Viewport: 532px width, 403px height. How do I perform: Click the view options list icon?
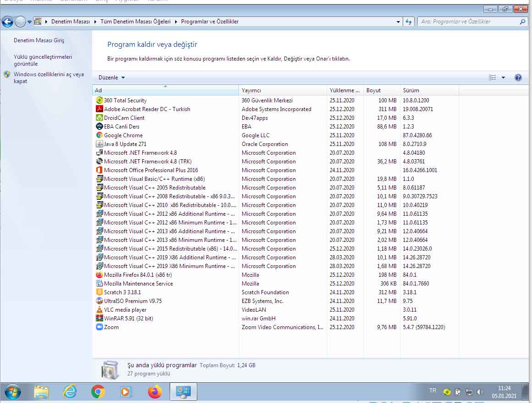[x=492, y=78]
